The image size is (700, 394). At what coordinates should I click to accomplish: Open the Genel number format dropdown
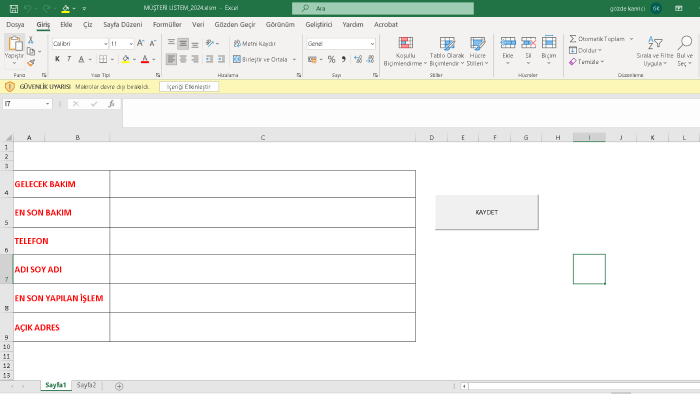click(372, 44)
